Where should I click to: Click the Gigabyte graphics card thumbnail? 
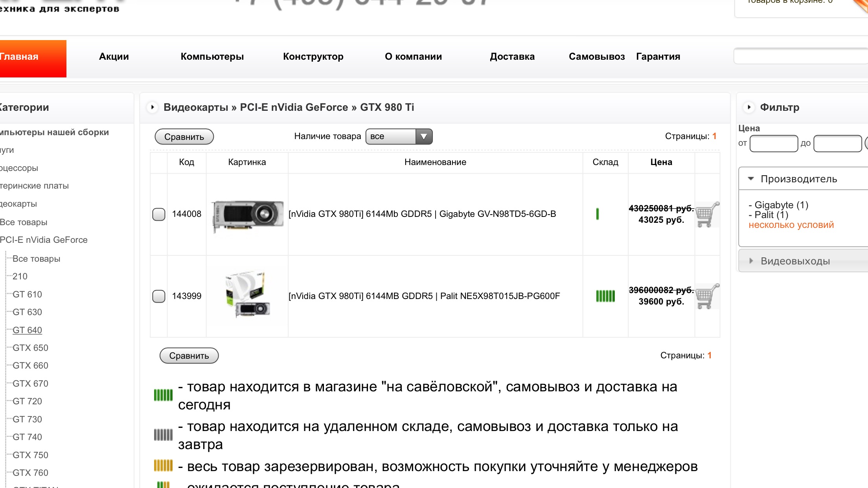tap(247, 215)
